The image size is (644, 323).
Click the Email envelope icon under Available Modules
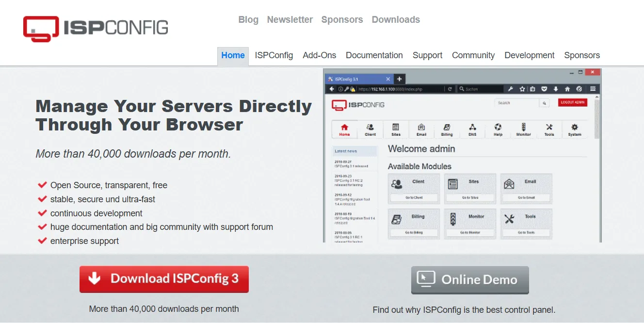(509, 184)
